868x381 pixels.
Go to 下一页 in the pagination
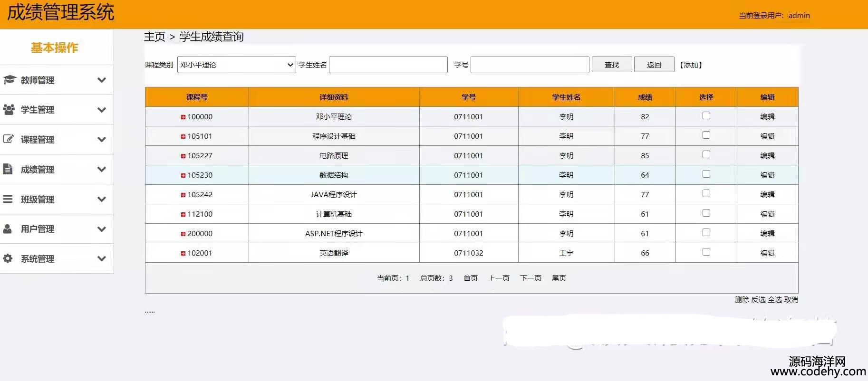click(x=530, y=278)
